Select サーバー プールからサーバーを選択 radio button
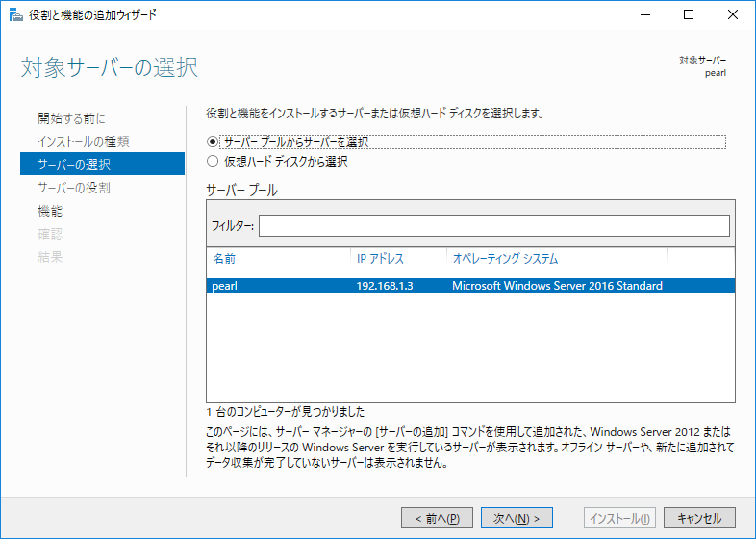Viewport: 756px width, 539px height. click(x=213, y=141)
